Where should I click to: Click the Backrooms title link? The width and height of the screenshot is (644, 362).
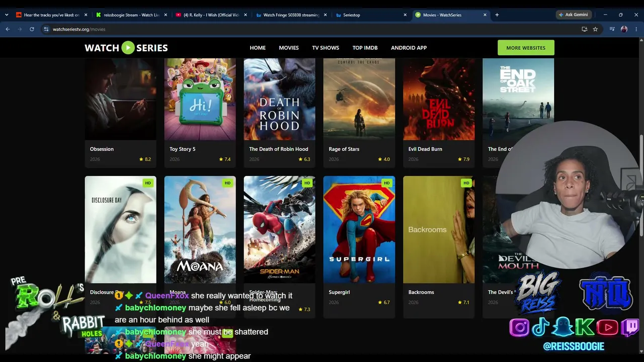click(x=421, y=292)
